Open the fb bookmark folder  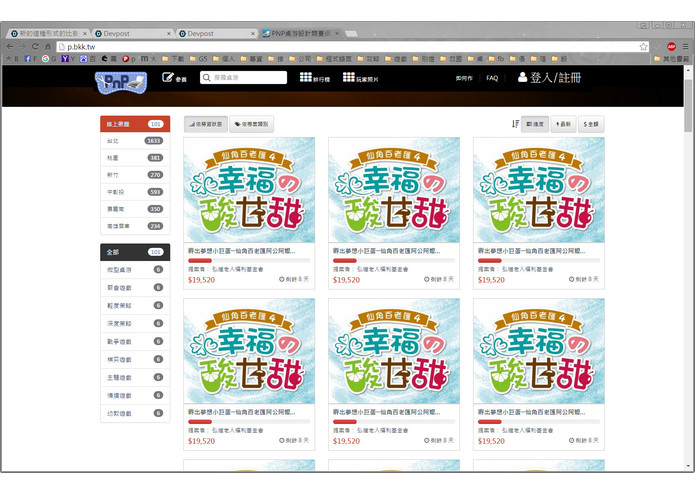[x=496, y=58]
